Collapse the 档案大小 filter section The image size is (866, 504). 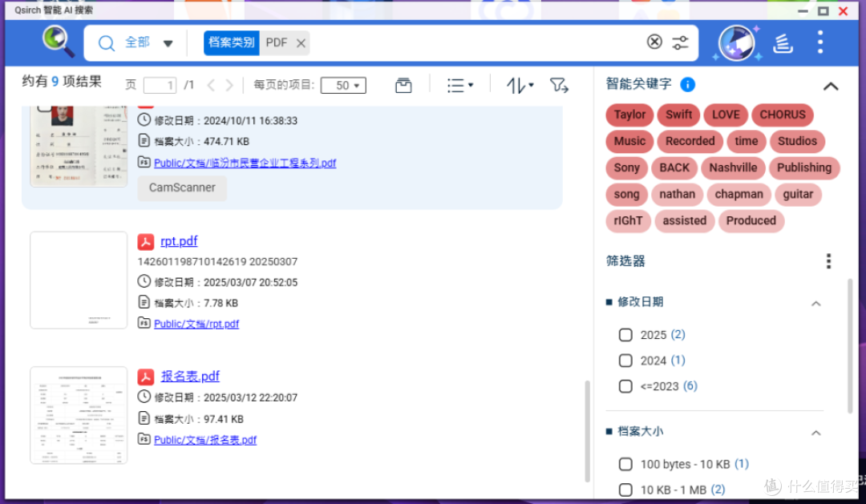point(815,433)
